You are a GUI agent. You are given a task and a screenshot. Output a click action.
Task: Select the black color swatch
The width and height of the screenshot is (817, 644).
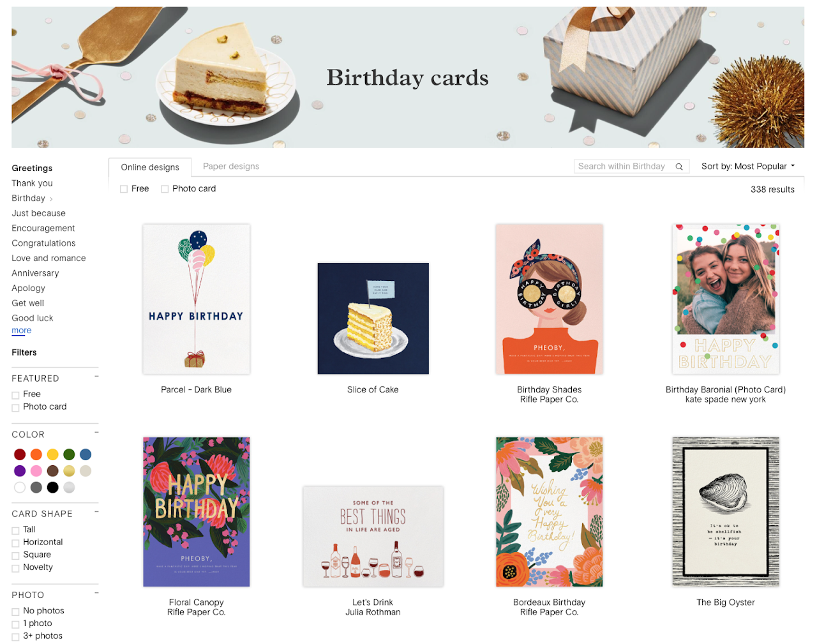tap(53, 488)
